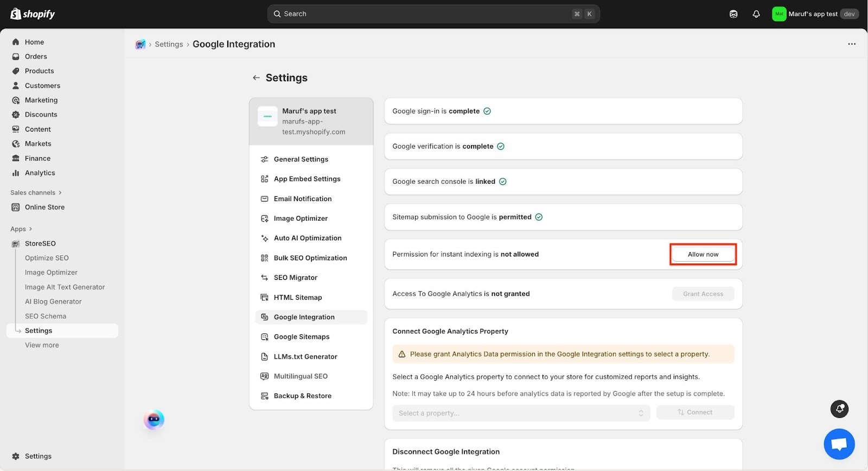The width and height of the screenshot is (868, 471).
Task: Open Online Store in the sidebar
Action: (44, 207)
